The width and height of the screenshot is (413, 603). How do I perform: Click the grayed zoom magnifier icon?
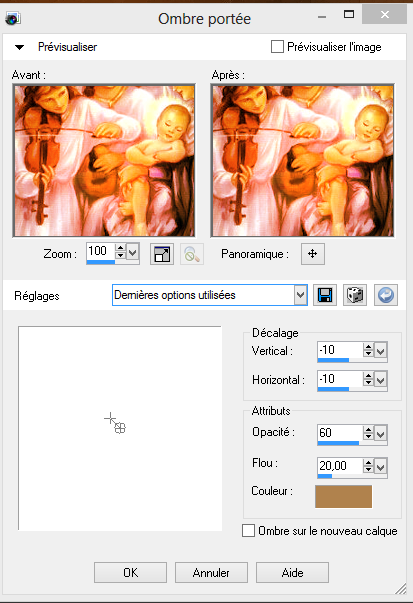click(192, 254)
